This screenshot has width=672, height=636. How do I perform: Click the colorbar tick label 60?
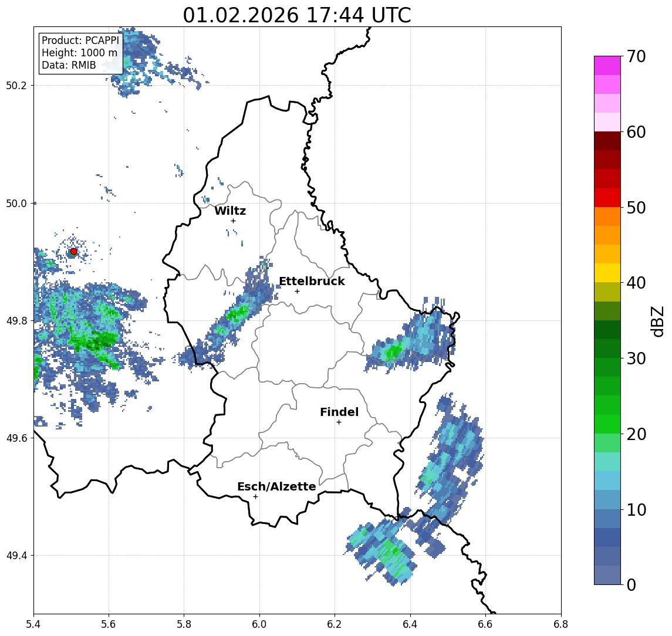point(636,132)
